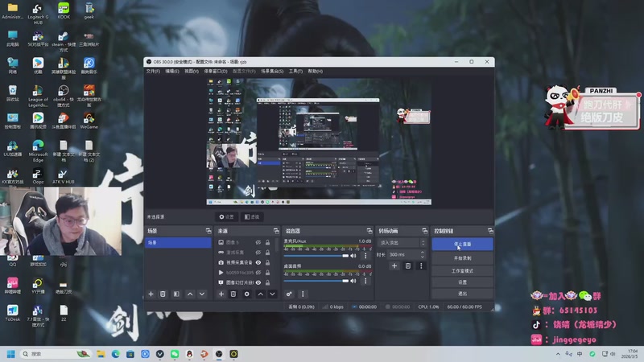Image resolution: width=644 pixels, height=362 pixels.
Task: Toggle lock on 图像 5 source
Action: (268, 242)
